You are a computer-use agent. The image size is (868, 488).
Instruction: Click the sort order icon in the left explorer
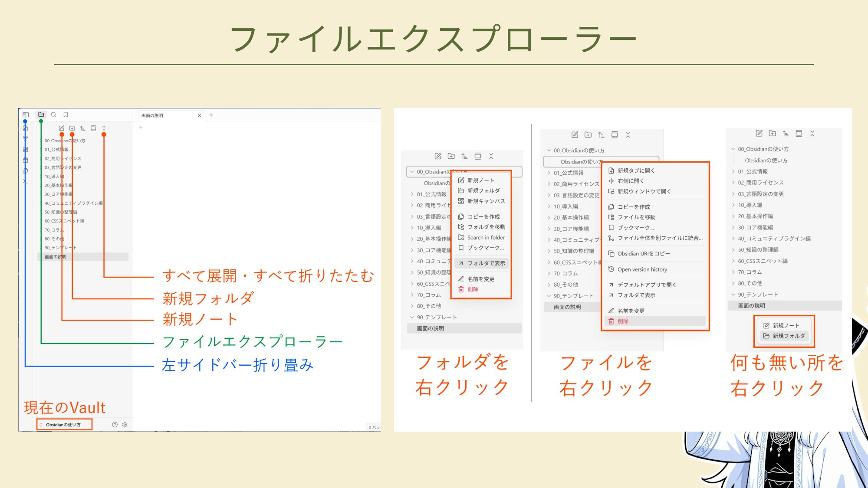(x=82, y=128)
